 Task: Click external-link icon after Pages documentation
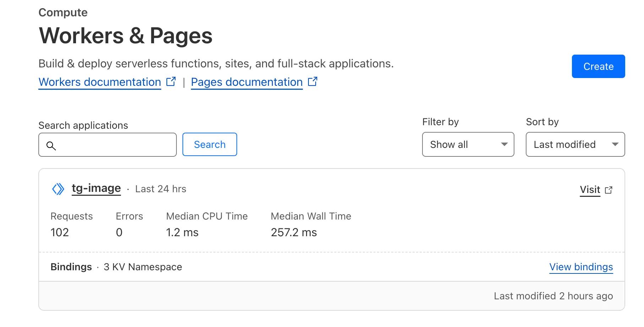point(312,82)
